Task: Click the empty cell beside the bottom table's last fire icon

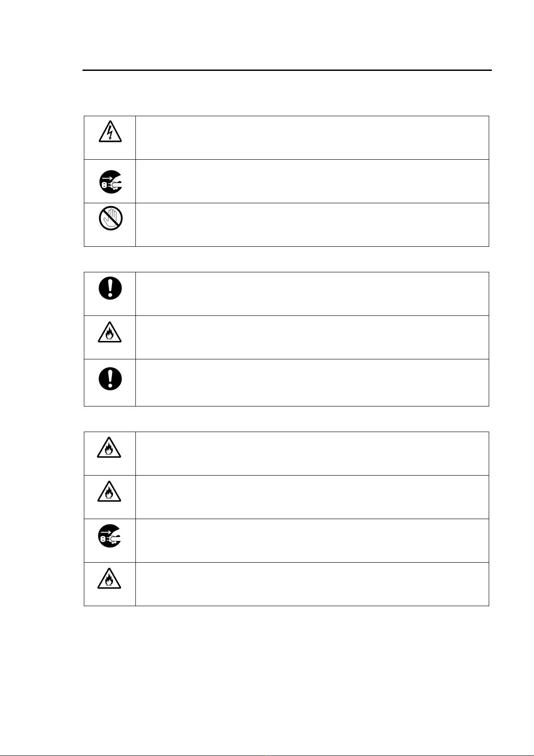Action: tap(312, 584)
